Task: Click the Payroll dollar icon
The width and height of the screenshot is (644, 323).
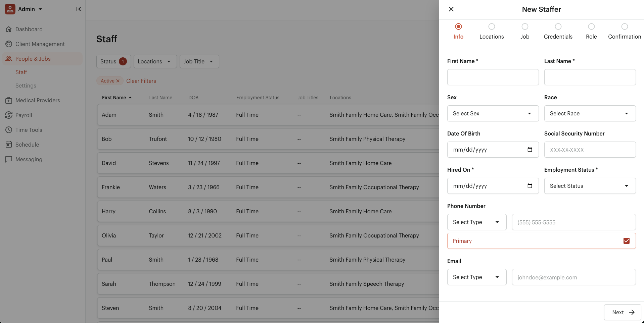Action: coord(9,115)
